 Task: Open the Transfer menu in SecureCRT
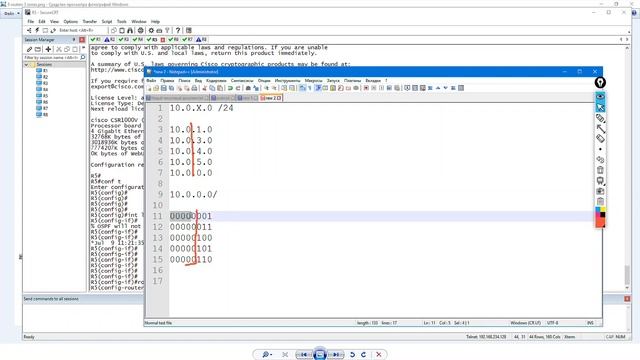pos(90,22)
